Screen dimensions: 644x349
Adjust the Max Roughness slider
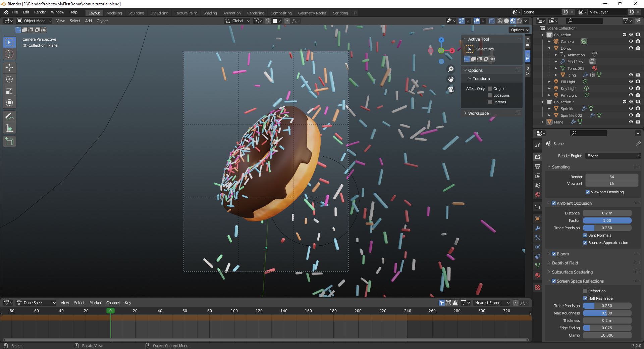(607, 313)
